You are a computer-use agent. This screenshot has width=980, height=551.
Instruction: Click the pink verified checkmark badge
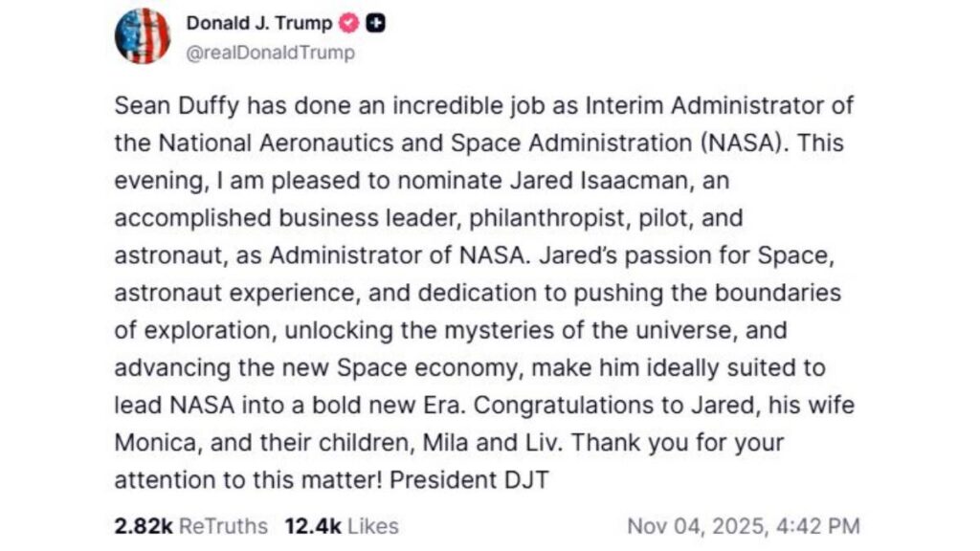click(350, 24)
